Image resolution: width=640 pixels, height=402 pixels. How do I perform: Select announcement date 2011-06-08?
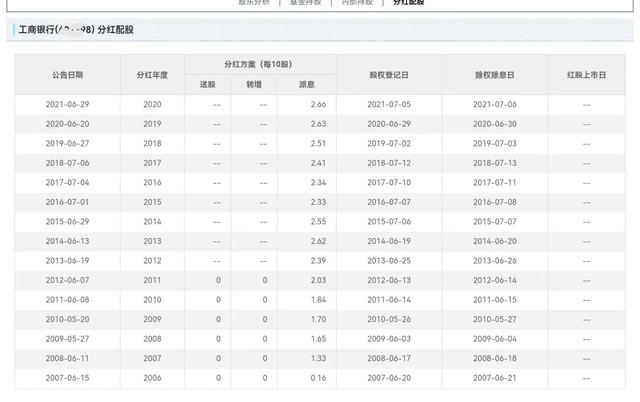point(67,300)
